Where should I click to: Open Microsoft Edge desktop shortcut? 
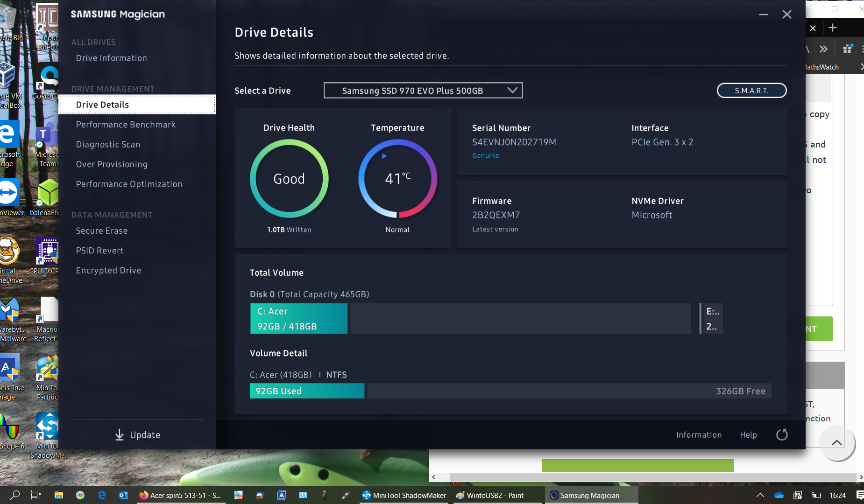[10, 144]
